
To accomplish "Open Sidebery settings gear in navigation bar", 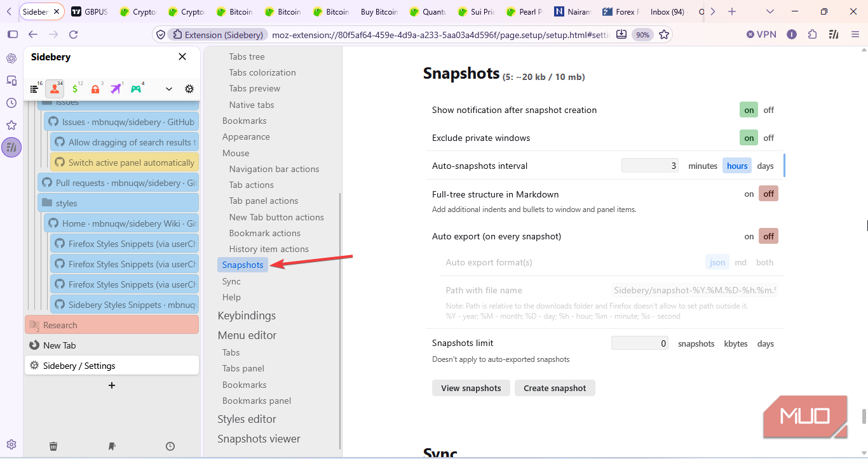I will point(189,89).
